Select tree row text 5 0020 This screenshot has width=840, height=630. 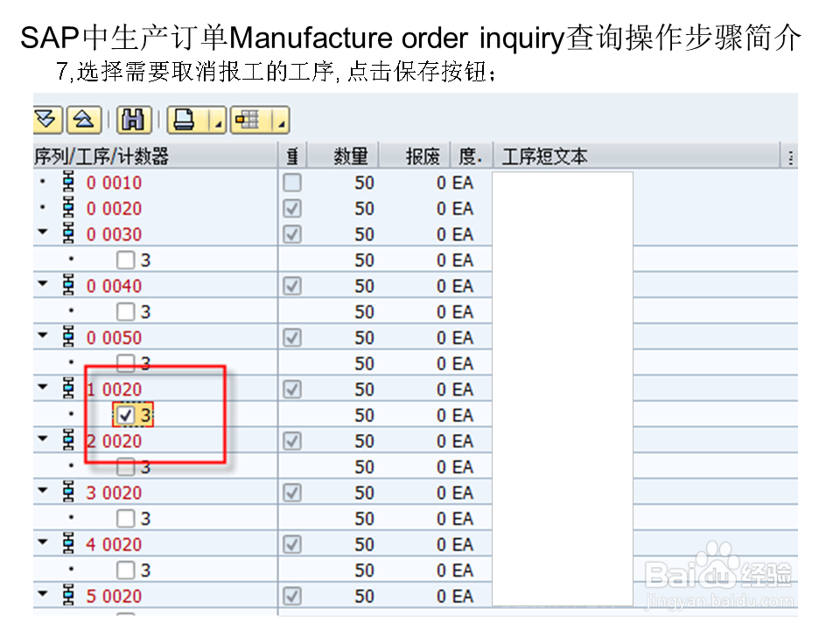pos(114,596)
